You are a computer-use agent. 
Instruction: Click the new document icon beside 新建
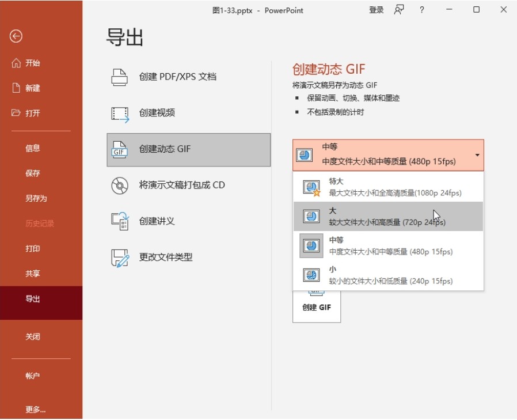tap(16, 88)
